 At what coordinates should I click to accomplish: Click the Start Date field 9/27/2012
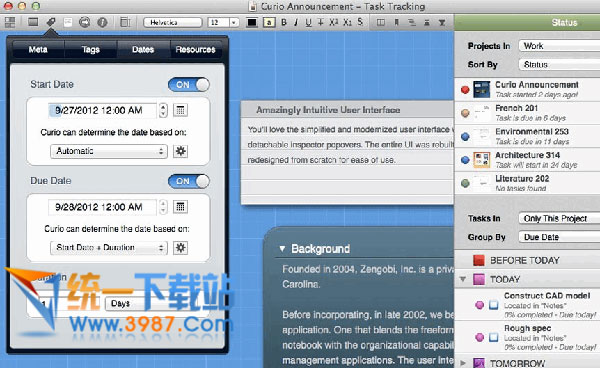coord(103,111)
